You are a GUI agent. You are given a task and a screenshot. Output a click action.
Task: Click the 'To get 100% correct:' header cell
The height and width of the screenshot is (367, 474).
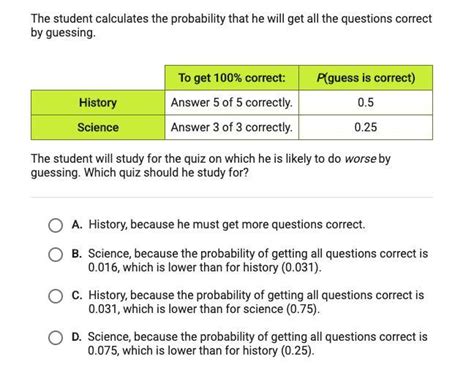tap(232, 78)
